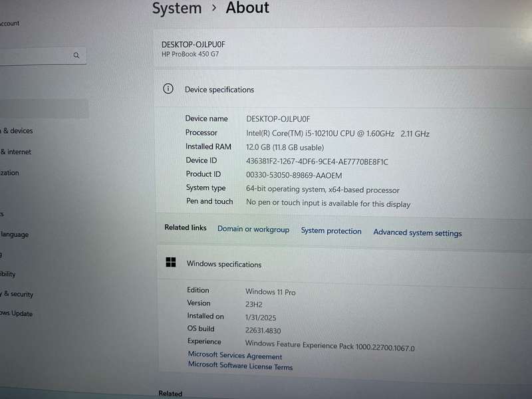The image size is (532, 399).
Task: Click the Pen and touch label
Action: click(x=209, y=201)
